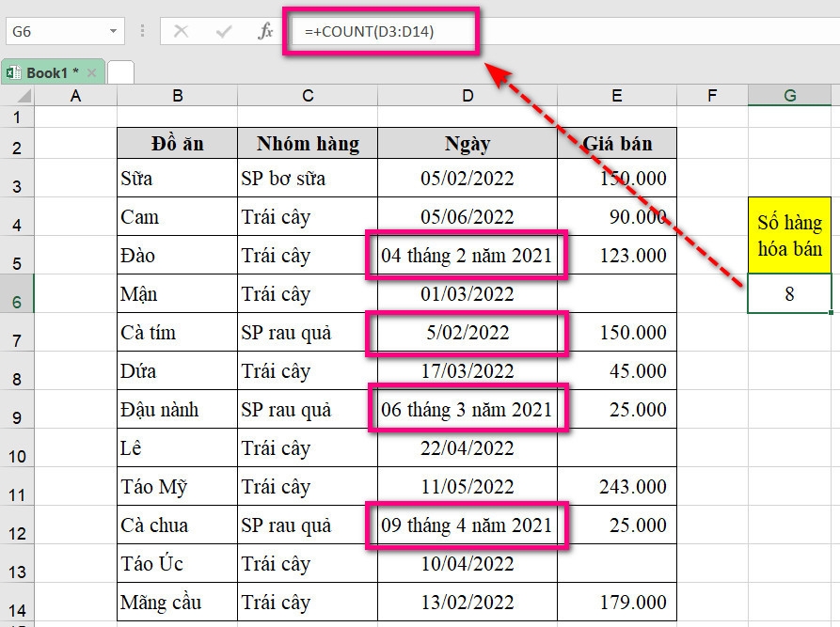The image size is (840, 627).
Task: Click the Excel workbook icon on Book1 tab
Action: tap(13, 71)
